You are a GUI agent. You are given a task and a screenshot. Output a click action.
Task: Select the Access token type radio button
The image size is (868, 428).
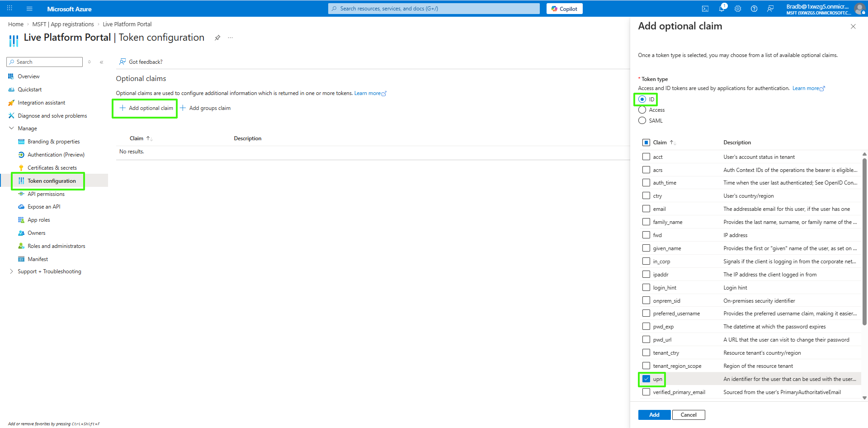pos(642,110)
